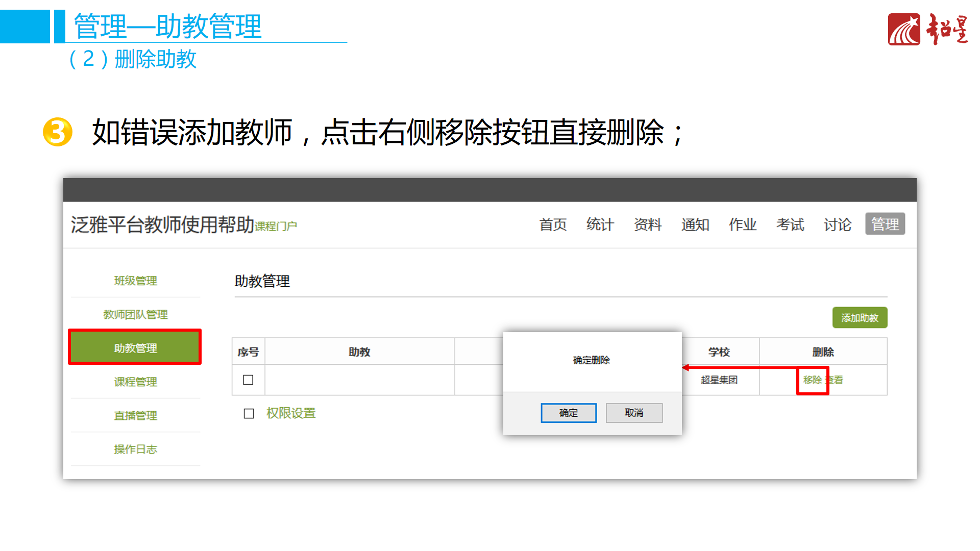Click the highlighted 管理 tab
The image size is (980, 551).
885,224
